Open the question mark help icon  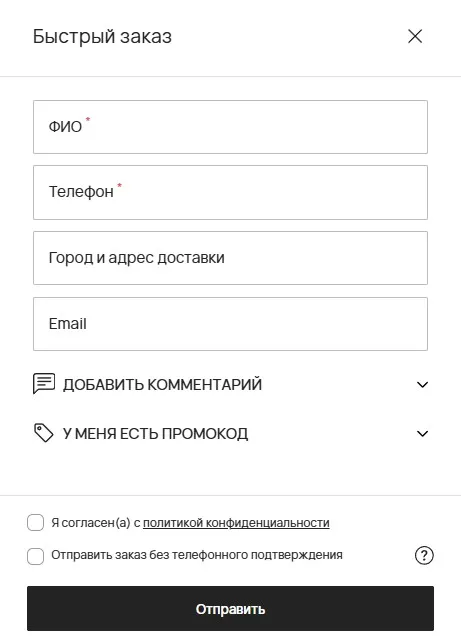424,555
